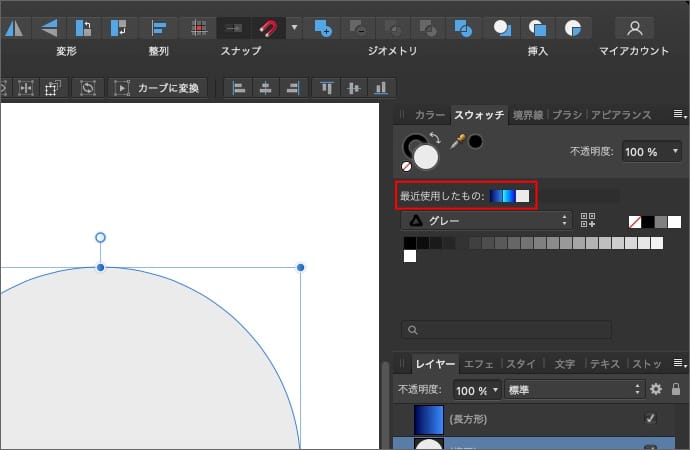The image size is (690, 450).
Task: Open layer blend options gear icon
Action: (656, 389)
